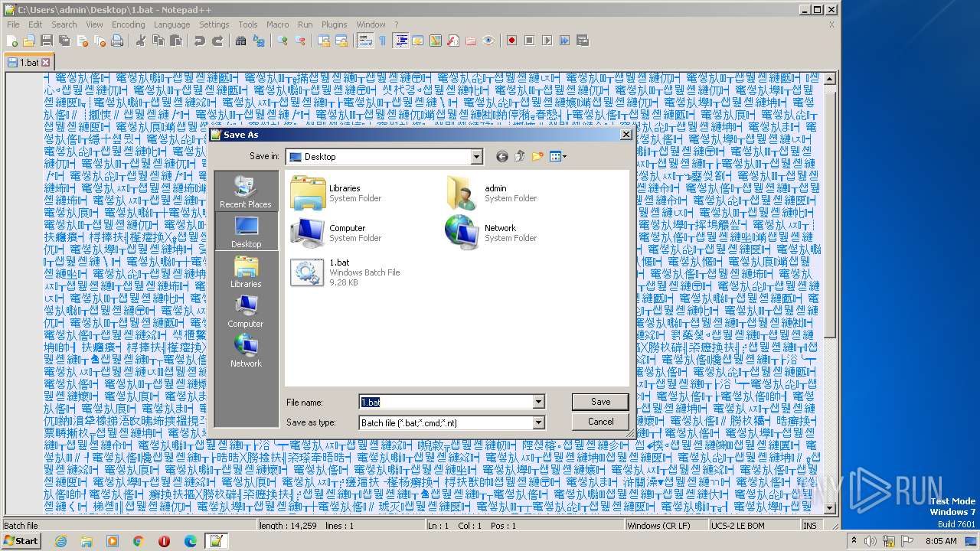The height and width of the screenshot is (551, 980).
Task: Click the editor vertical scrollbar down arrow
Action: click(830, 507)
